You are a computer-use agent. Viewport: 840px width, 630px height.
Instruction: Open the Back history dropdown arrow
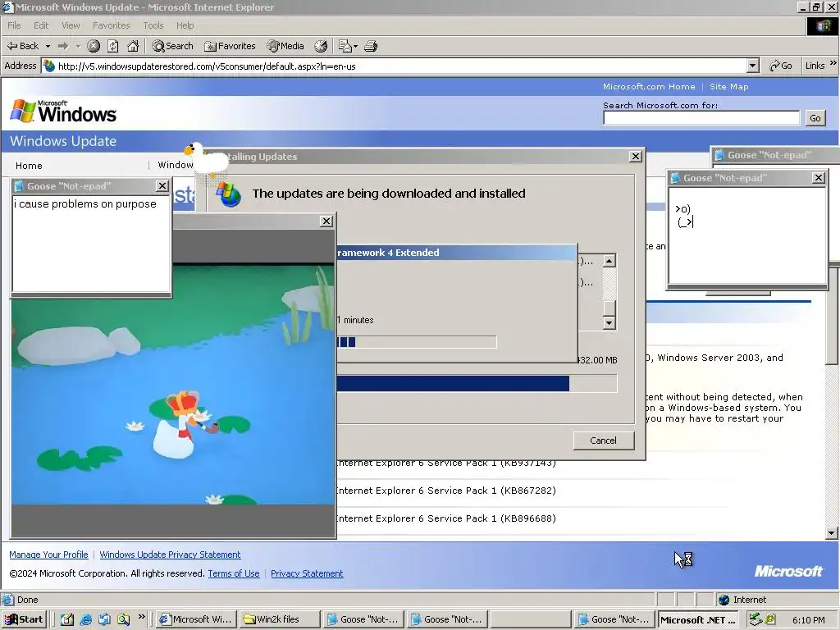tap(48, 46)
